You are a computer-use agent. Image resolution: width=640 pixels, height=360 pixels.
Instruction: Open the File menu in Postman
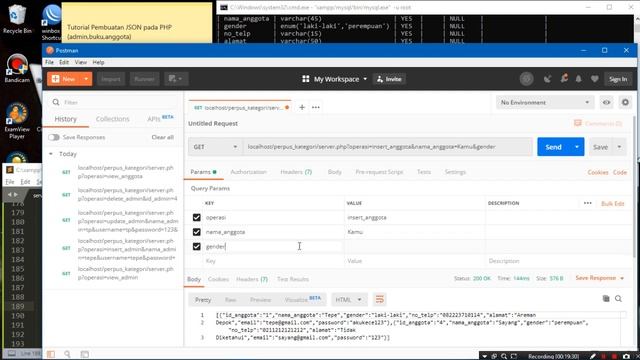(x=49, y=62)
